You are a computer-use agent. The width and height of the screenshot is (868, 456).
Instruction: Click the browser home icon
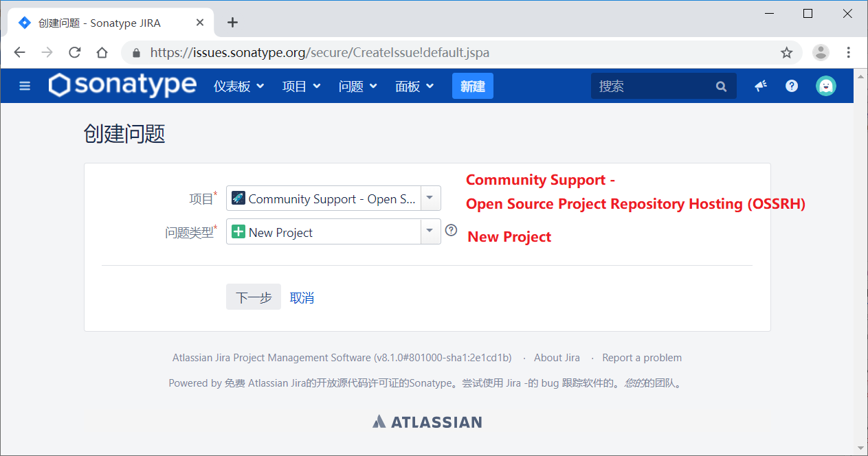(x=102, y=53)
